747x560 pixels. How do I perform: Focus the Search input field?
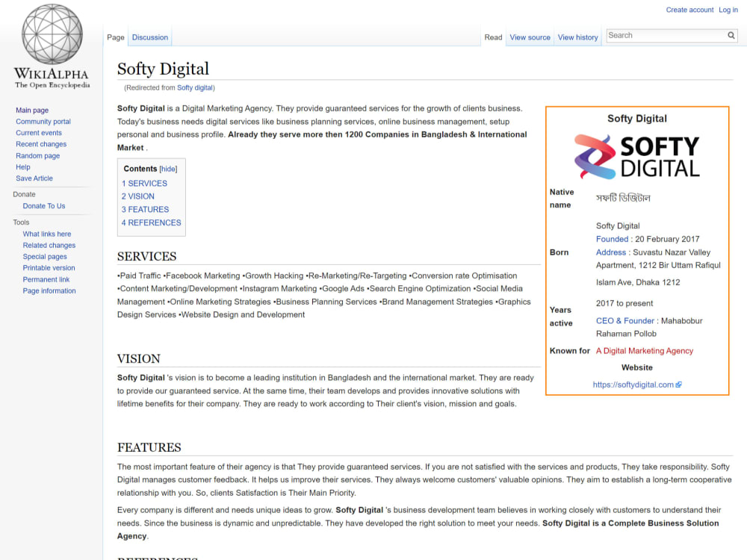point(666,35)
